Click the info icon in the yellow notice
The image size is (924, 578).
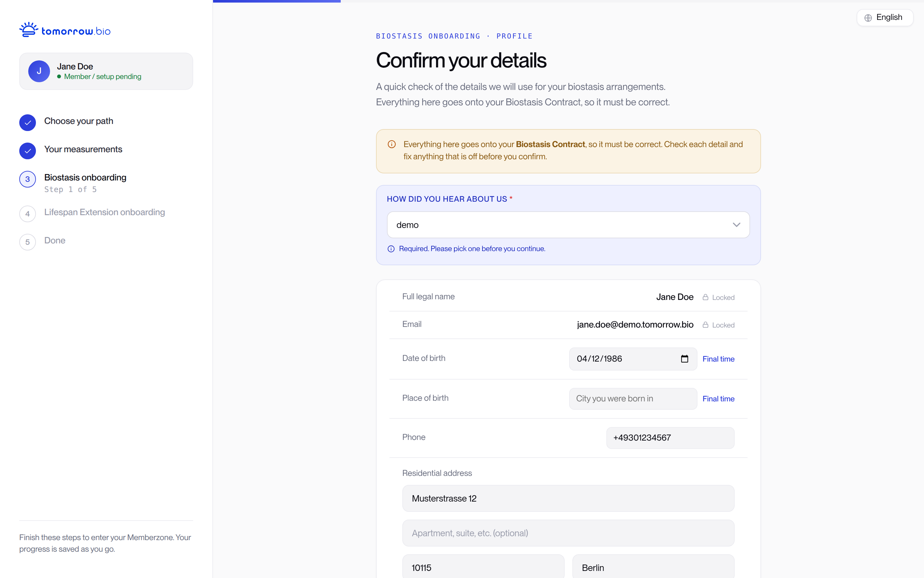pyautogui.click(x=392, y=144)
